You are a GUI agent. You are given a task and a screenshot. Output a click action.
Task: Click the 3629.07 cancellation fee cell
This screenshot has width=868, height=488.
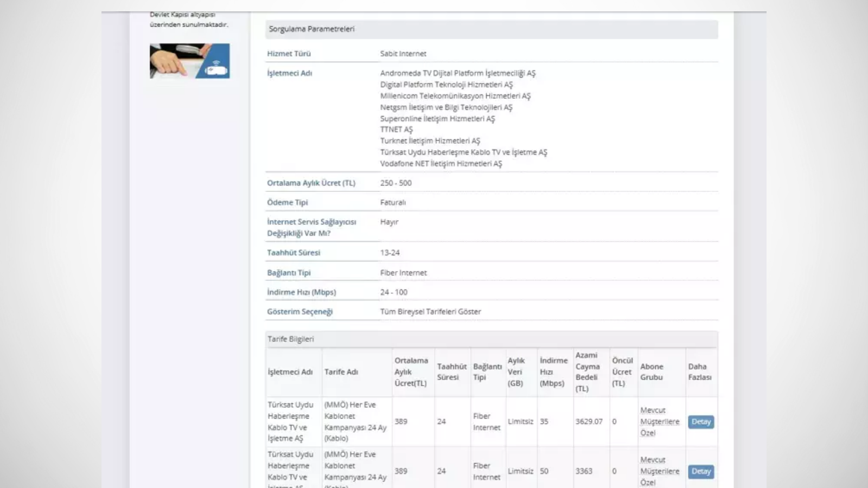point(589,421)
